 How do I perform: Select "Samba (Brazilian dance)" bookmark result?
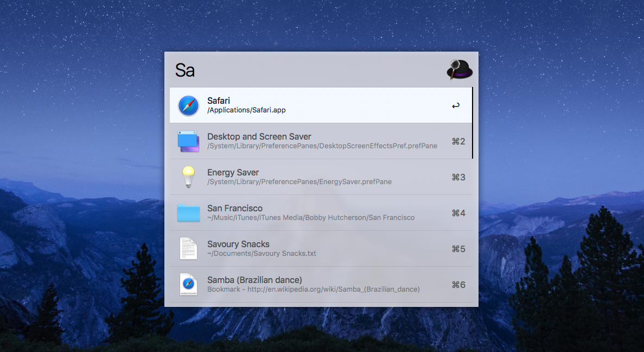point(321,284)
